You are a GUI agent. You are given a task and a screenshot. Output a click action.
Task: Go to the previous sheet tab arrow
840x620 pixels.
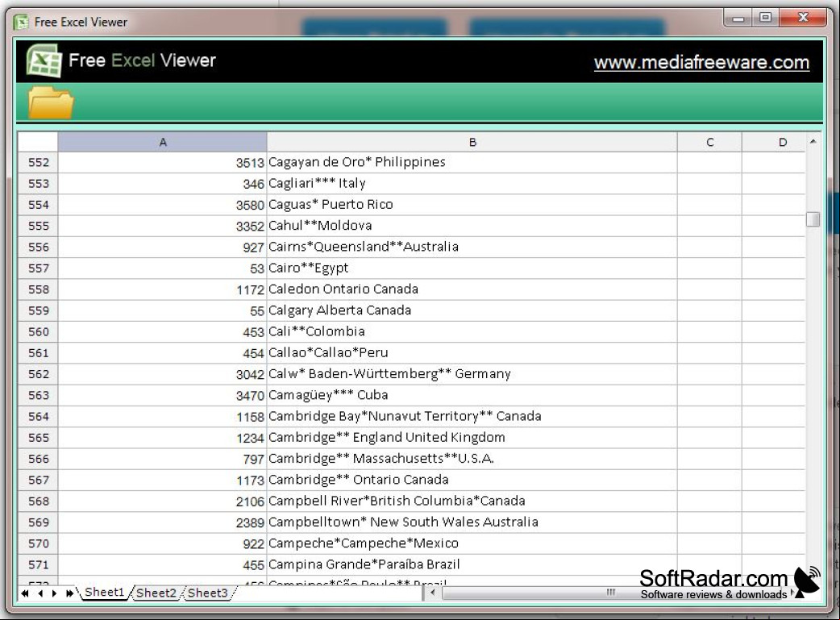[x=40, y=593]
